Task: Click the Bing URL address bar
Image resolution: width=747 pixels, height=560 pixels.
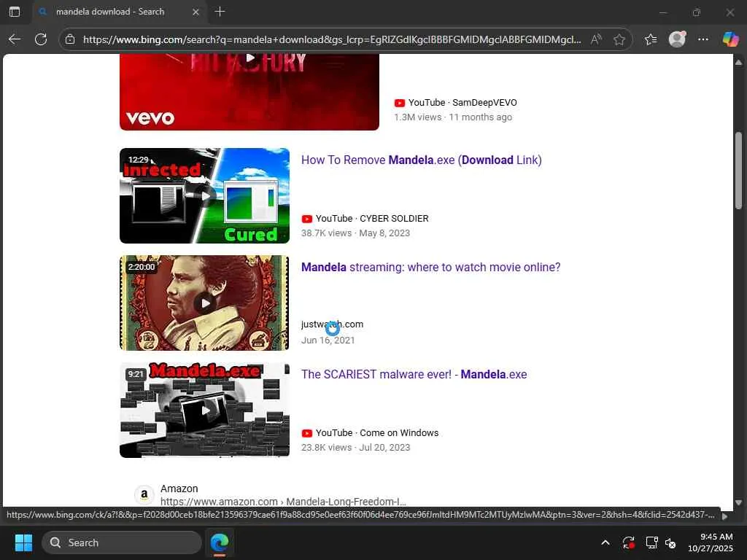Action: [332, 39]
